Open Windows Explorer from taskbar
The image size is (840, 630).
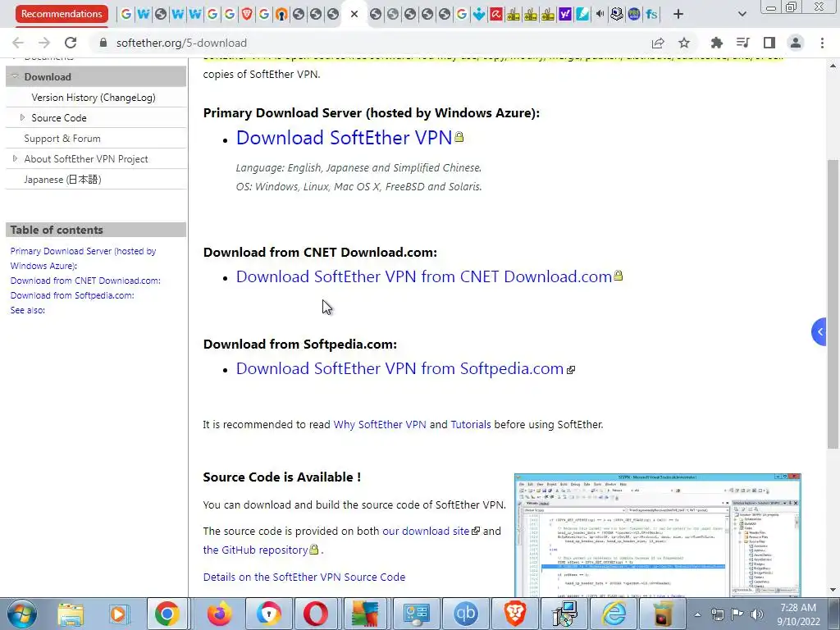(x=71, y=614)
